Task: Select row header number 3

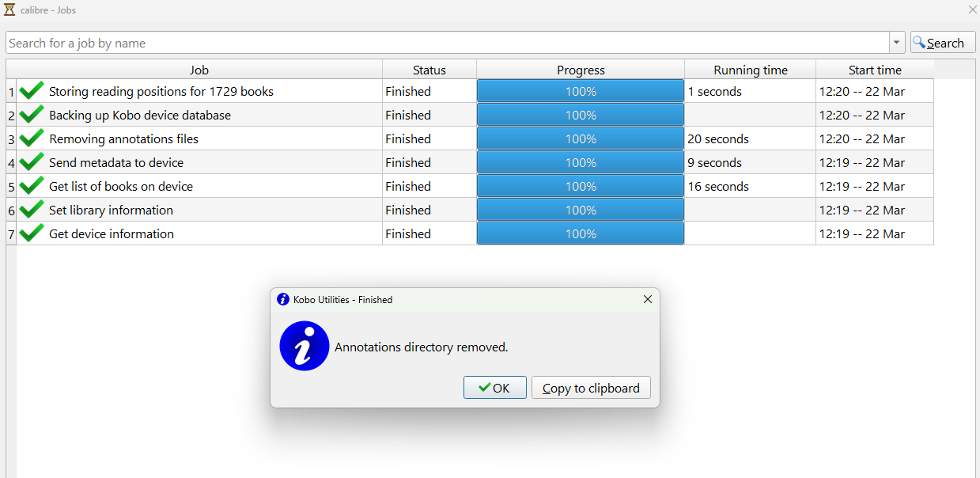Action: (x=11, y=138)
